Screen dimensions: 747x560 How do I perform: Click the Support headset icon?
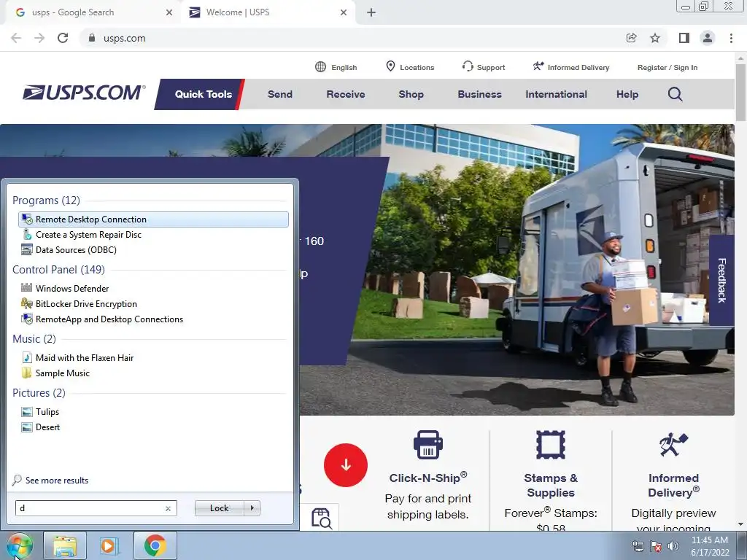coord(468,66)
